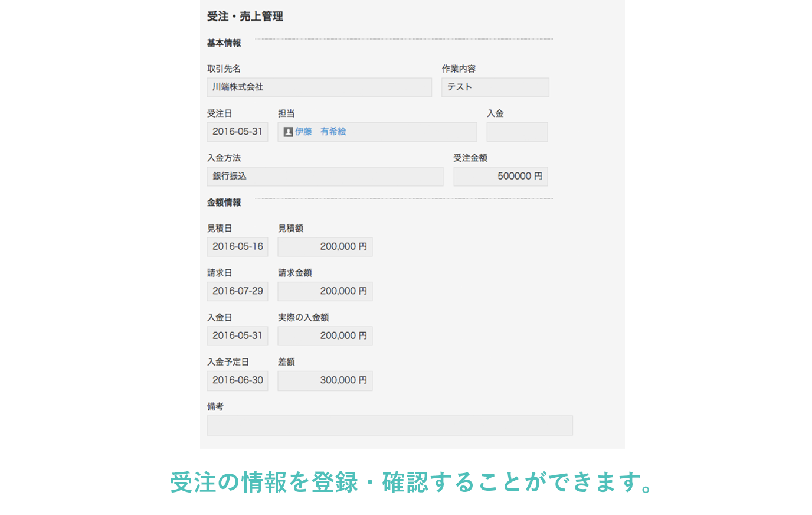Screen dimensions: 812x515
Task: Click the empty 入金 field
Action: (x=517, y=132)
